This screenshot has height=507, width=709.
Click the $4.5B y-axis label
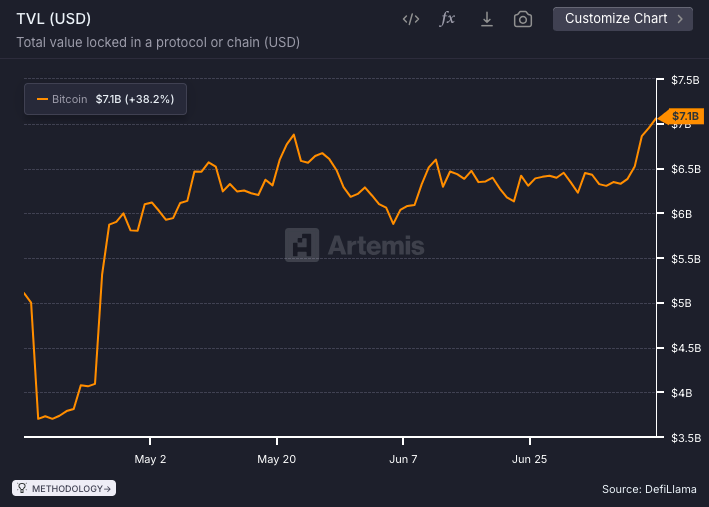tap(685, 348)
